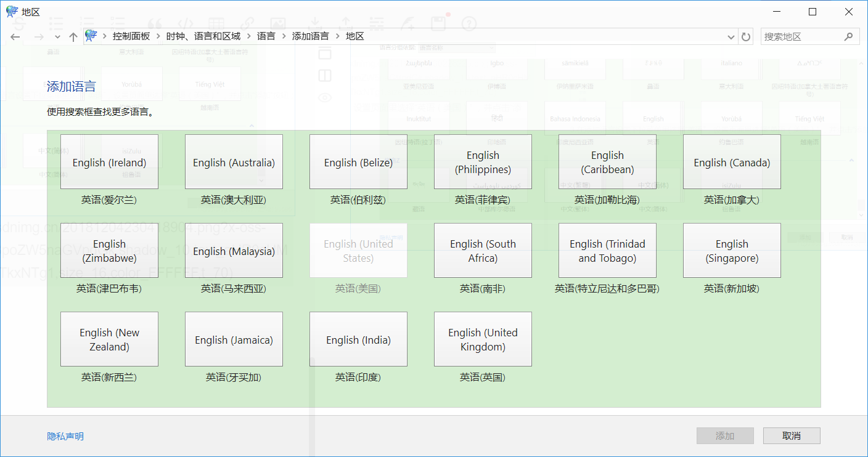Click label 英语(澳大利亚)
This screenshot has width=868, height=457.
[234, 200]
